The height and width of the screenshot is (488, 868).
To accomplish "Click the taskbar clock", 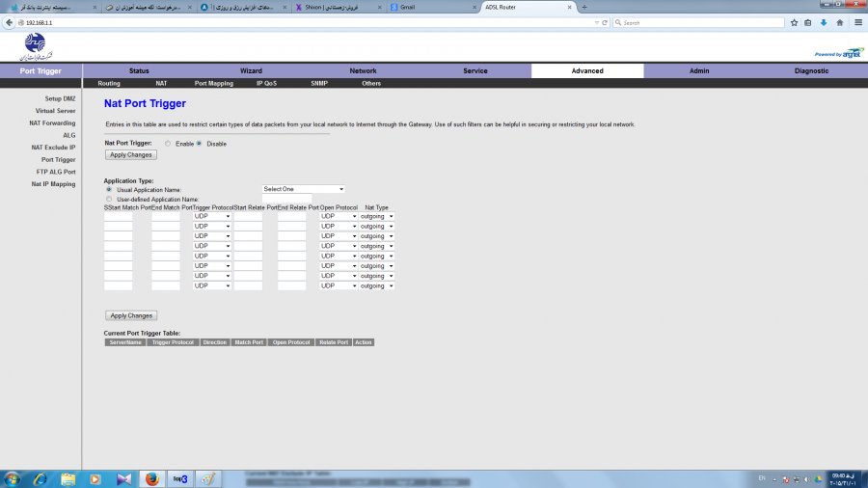I will pyautogui.click(x=843, y=479).
